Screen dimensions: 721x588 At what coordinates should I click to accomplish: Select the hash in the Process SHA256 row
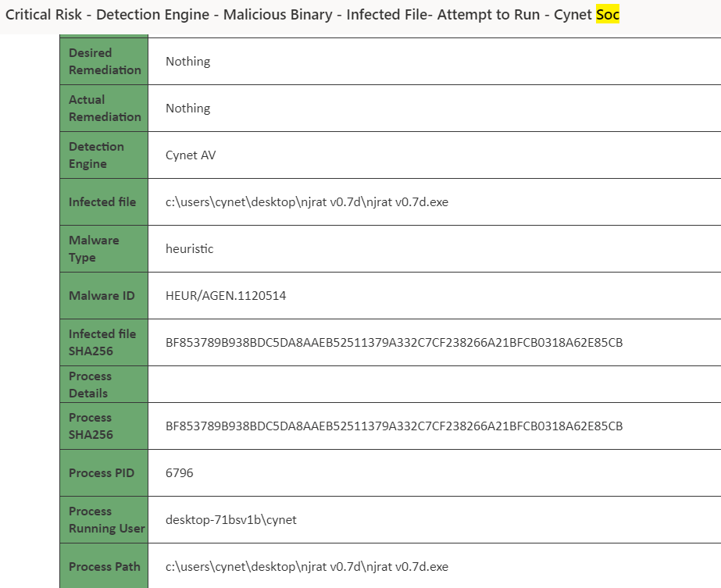click(394, 426)
